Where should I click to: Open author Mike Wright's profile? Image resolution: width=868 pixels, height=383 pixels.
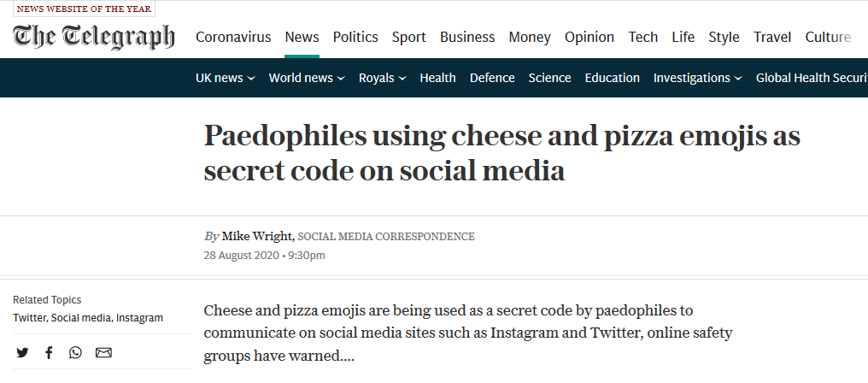(x=257, y=236)
